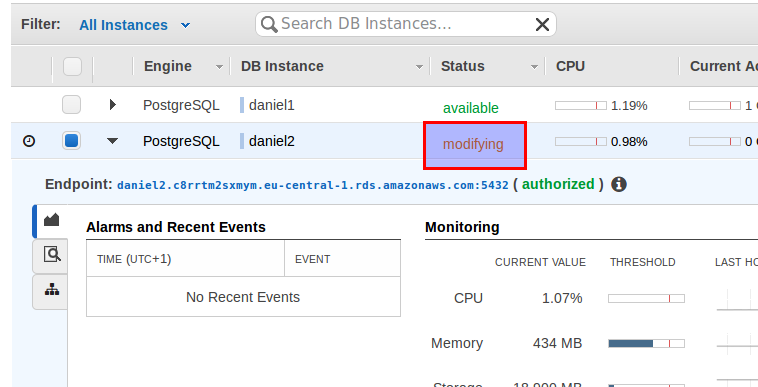
Task: Toggle the select-all checkbox in header
Action: coord(73,67)
